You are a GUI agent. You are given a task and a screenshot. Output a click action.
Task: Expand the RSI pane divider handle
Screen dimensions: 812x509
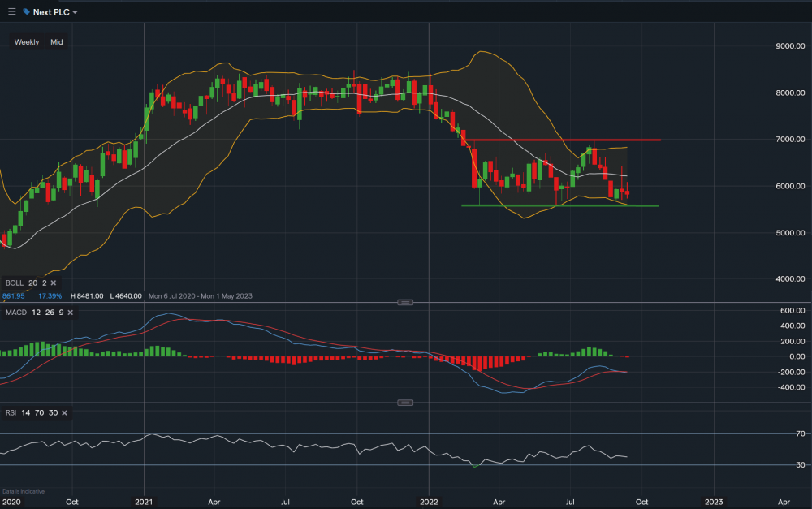pyautogui.click(x=405, y=401)
